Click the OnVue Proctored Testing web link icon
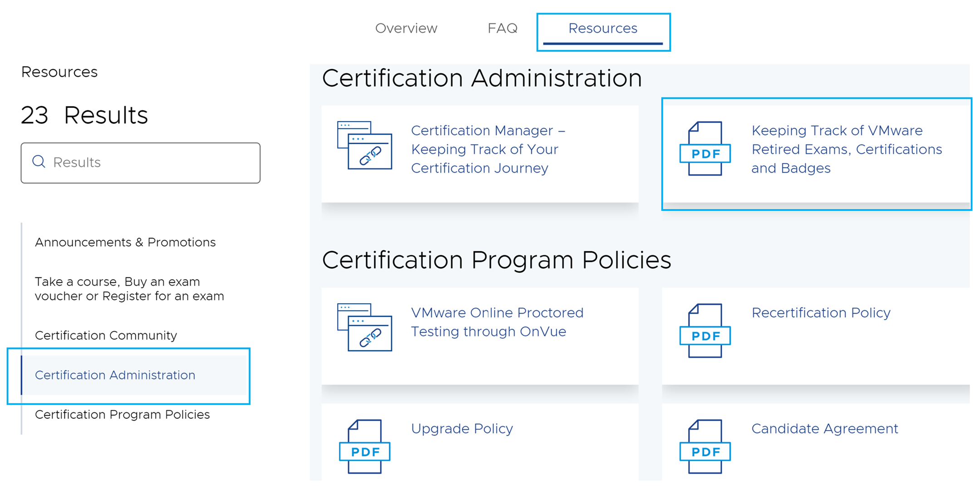 click(364, 327)
